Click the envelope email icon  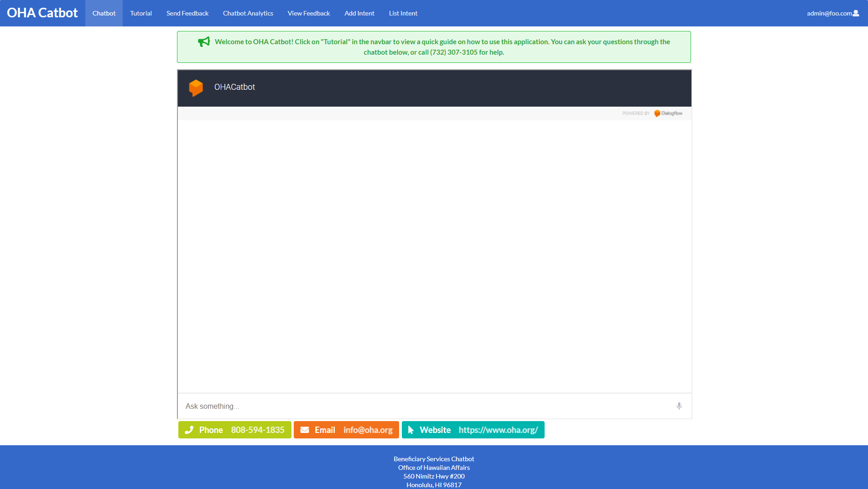(305, 430)
